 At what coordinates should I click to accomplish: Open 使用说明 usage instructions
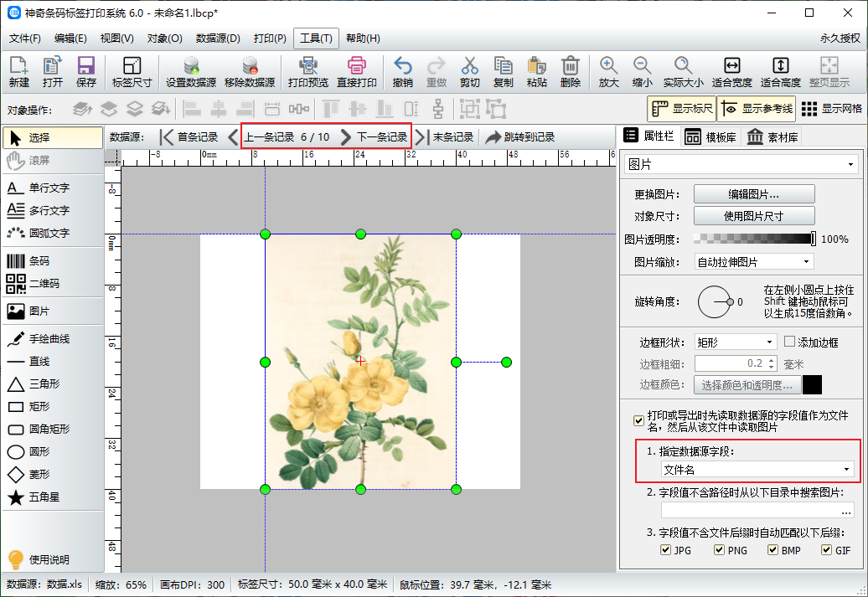[x=39, y=559]
